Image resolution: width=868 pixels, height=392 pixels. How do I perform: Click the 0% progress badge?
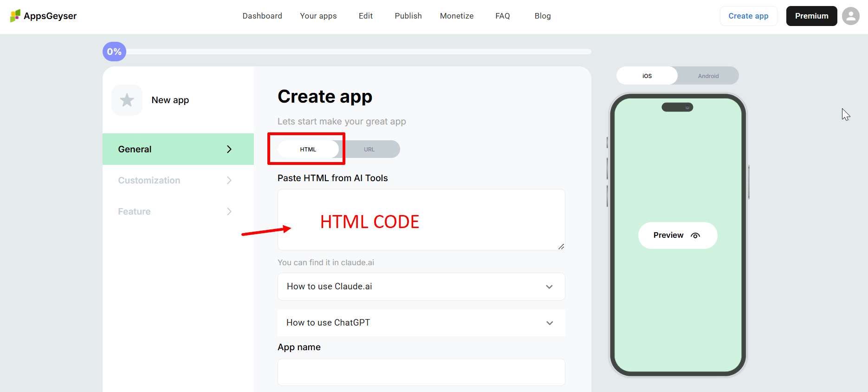(x=114, y=52)
